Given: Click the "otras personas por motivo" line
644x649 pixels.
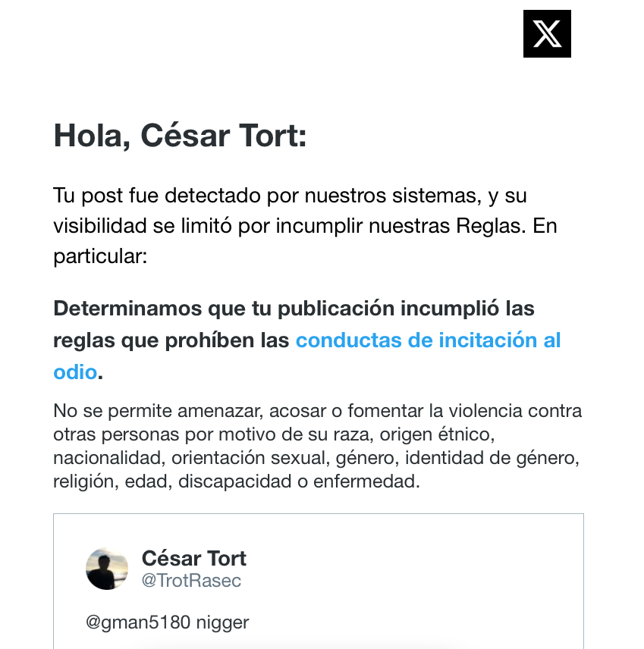Looking at the screenshot, I should 274,434.
